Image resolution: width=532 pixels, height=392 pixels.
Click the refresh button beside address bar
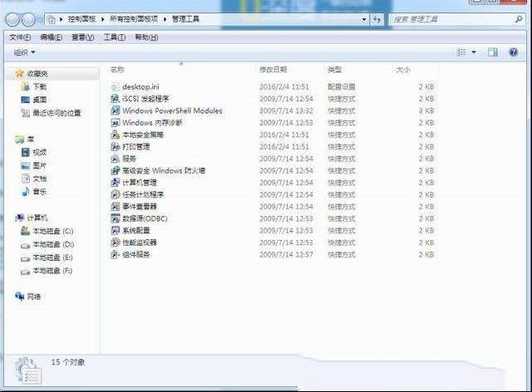pyautogui.click(x=377, y=19)
